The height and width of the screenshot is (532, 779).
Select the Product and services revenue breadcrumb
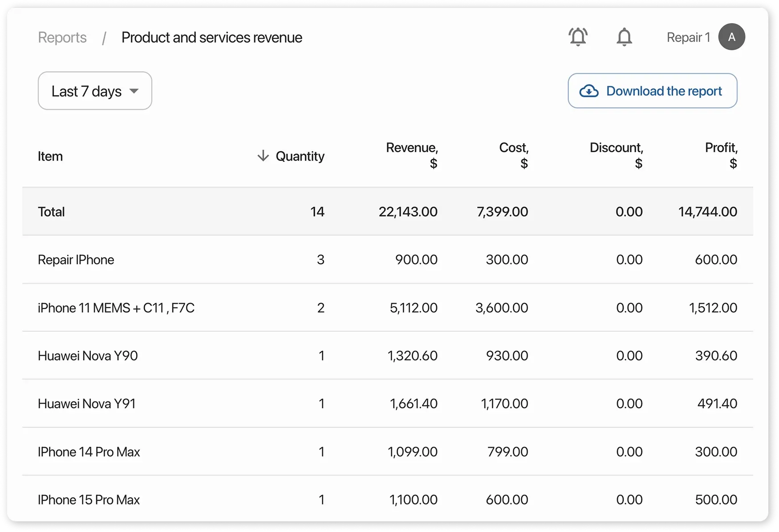(x=211, y=37)
